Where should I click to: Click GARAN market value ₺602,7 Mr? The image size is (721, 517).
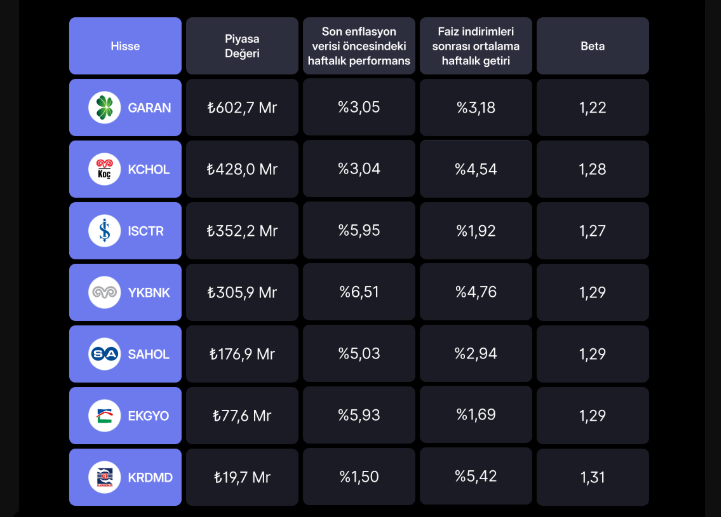point(242,108)
